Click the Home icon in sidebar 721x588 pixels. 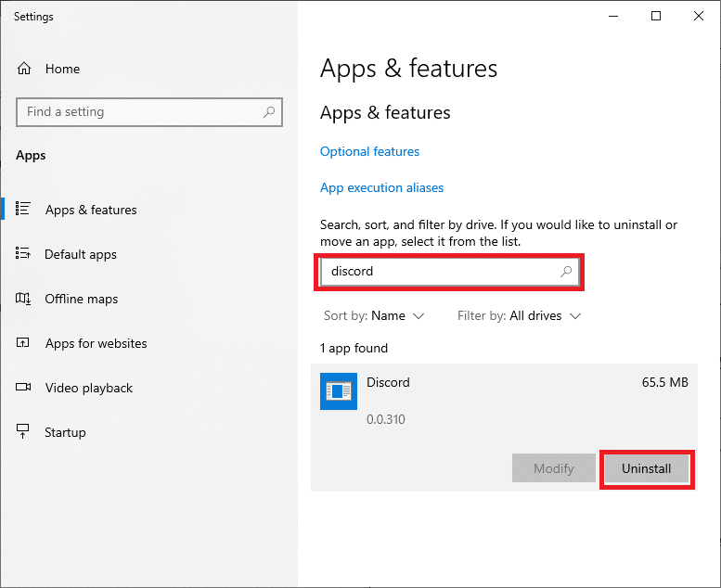click(x=24, y=69)
